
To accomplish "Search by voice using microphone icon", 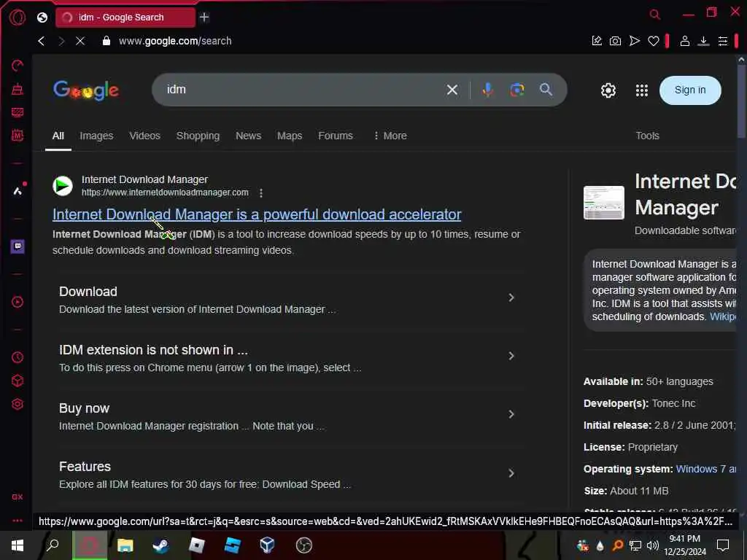I will [487, 90].
